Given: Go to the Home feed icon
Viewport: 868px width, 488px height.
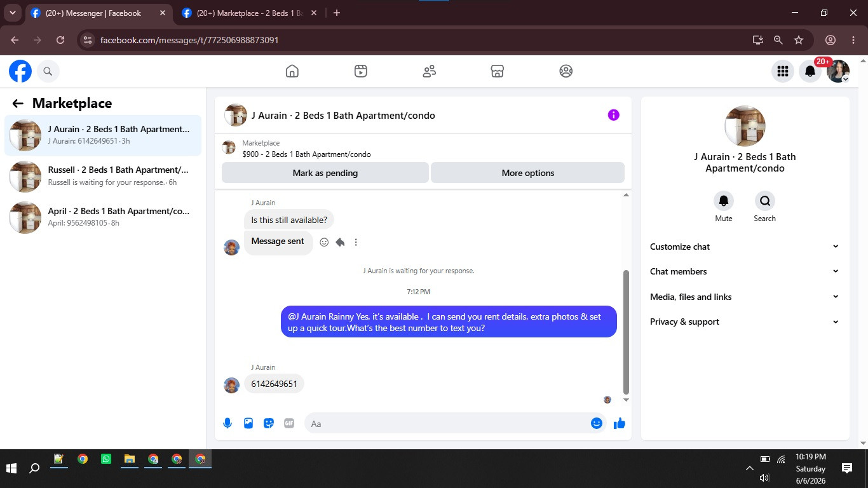Looking at the screenshot, I should click(x=292, y=71).
